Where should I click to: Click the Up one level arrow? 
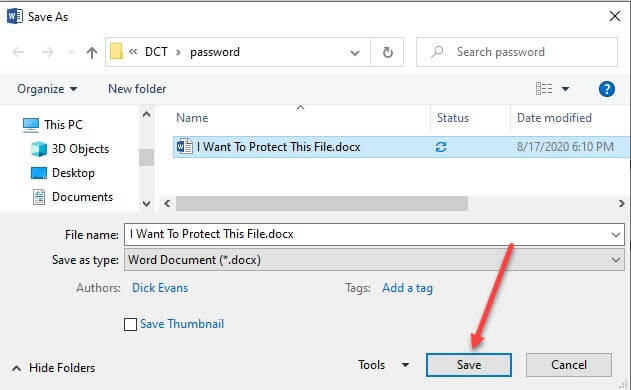92,52
